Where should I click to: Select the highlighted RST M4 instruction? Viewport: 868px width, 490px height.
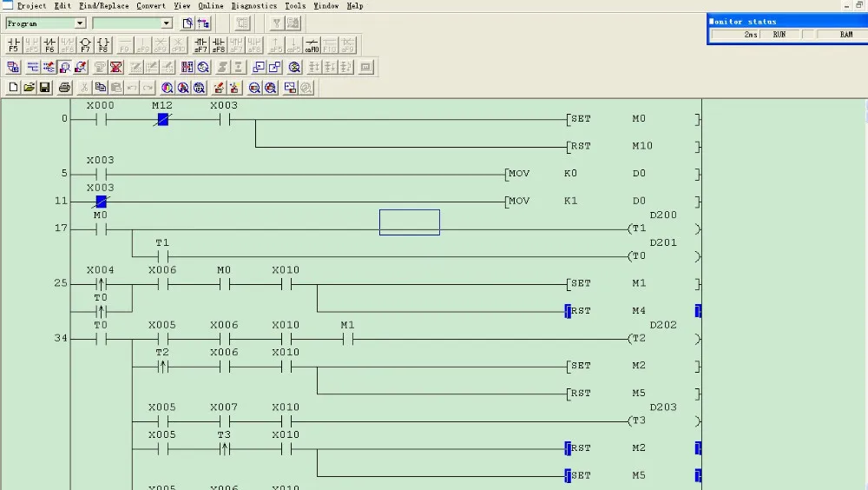[633, 311]
